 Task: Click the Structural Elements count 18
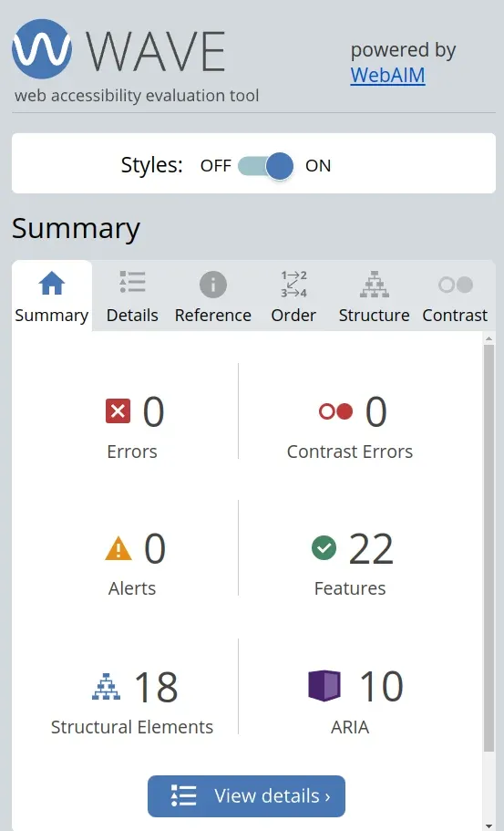[x=156, y=687]
